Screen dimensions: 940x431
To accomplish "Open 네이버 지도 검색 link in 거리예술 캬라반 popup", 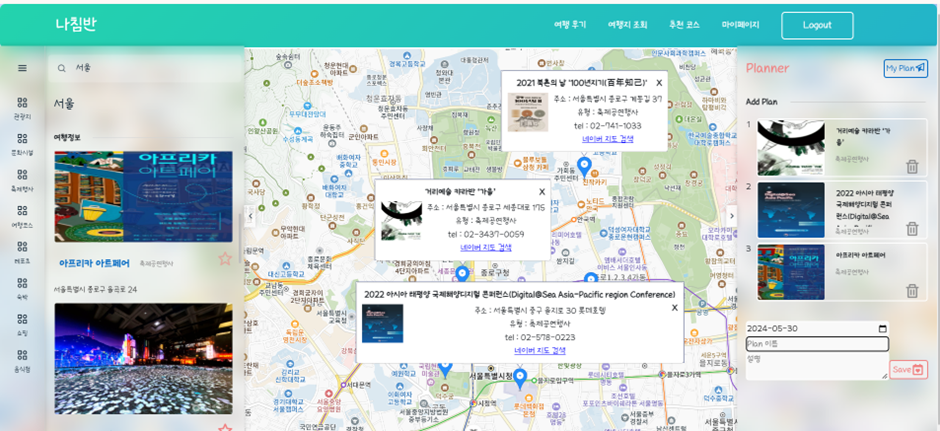I will point(486,248).
